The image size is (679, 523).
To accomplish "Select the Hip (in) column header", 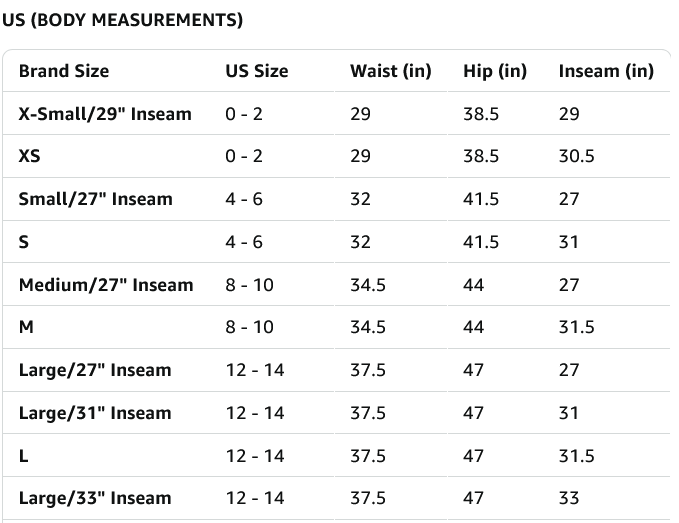I will 495,71.
